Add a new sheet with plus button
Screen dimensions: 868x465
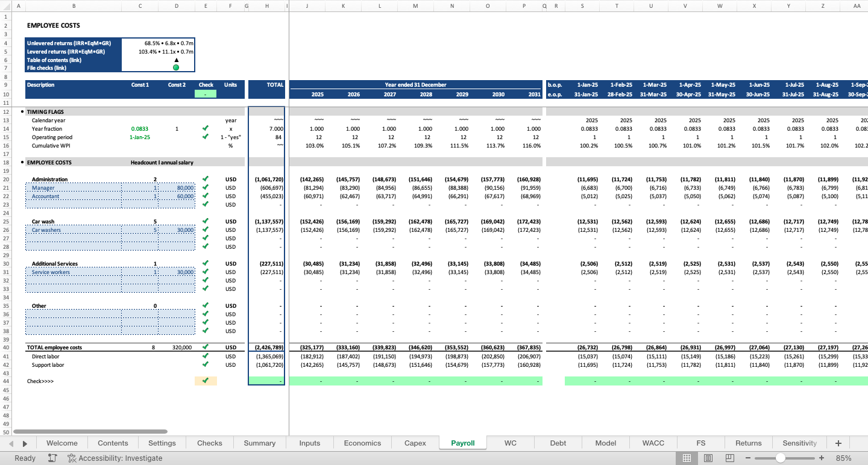838,443
